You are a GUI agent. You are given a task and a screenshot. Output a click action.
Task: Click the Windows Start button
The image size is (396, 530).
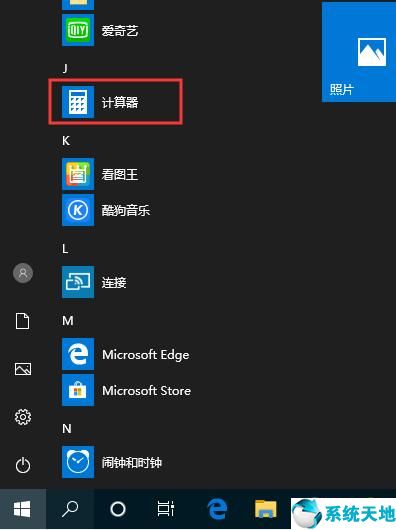click(x=22, y=509)
